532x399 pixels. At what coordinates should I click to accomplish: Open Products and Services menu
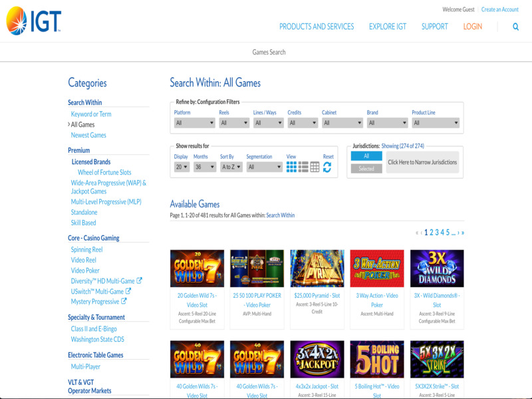(317, 27)
